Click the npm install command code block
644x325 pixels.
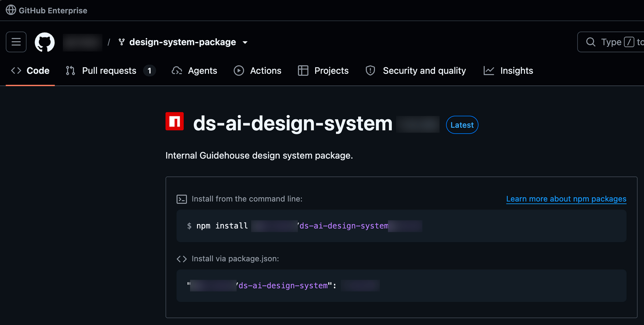(x=401, y=226)
